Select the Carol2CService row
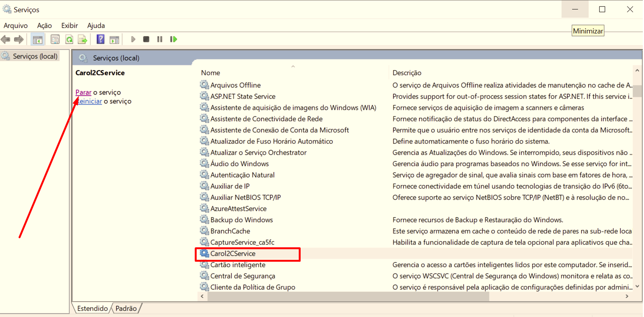The image size is (644, 317). [233, 254]
